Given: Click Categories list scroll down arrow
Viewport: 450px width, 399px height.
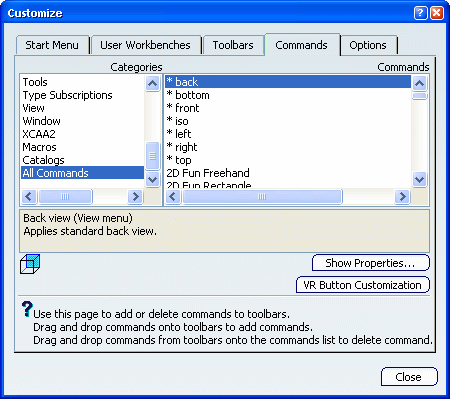Looking at the screenshot, I should [x=153, y=180].
